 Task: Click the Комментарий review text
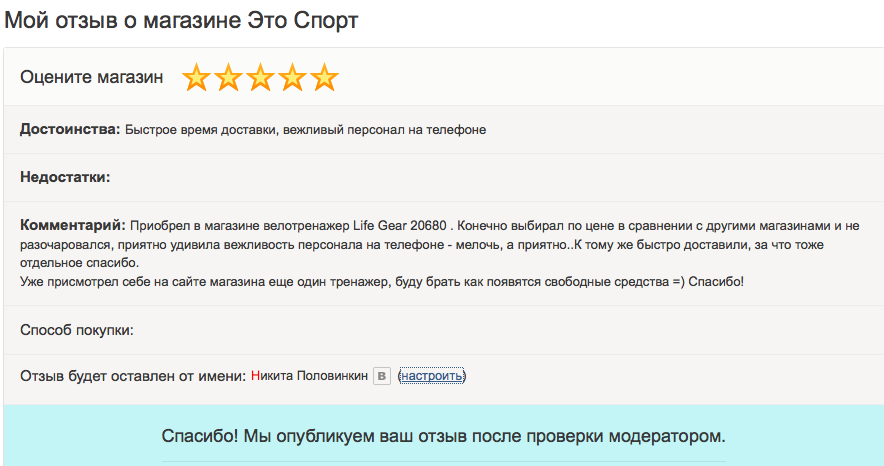click(440, 253)
